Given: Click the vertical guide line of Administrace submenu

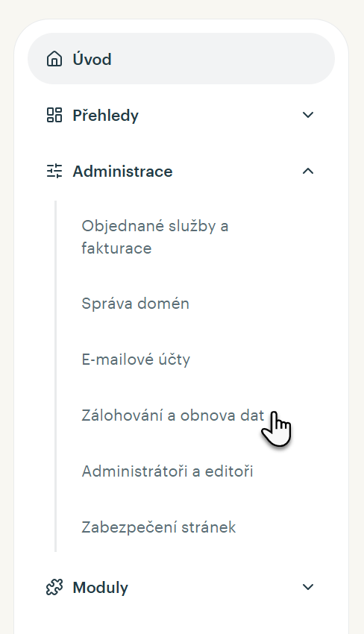Looking at the screenshot, I should coord(55,376).
